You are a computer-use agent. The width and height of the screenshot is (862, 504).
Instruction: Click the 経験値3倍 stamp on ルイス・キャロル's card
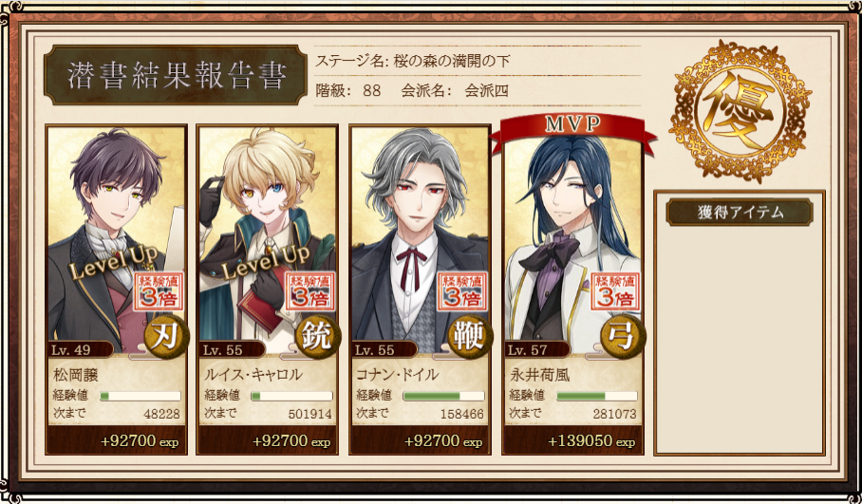pyautogui.click(x=310, y=291)
